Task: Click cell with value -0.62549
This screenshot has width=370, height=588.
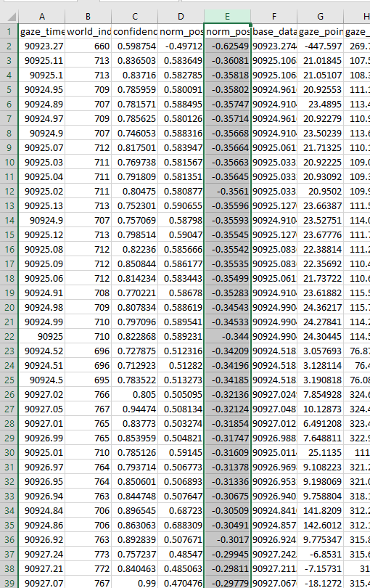Action: point(228,46)
